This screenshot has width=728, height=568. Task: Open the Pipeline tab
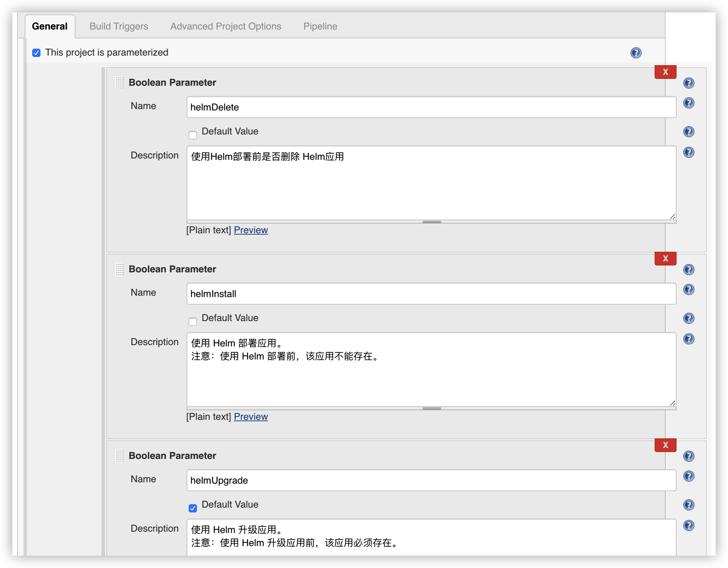point(320,26)
